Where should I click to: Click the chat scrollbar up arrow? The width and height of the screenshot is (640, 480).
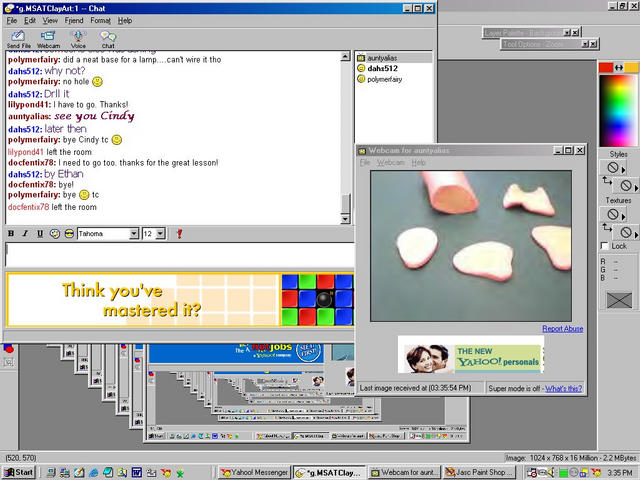click(x=345, y=56)
